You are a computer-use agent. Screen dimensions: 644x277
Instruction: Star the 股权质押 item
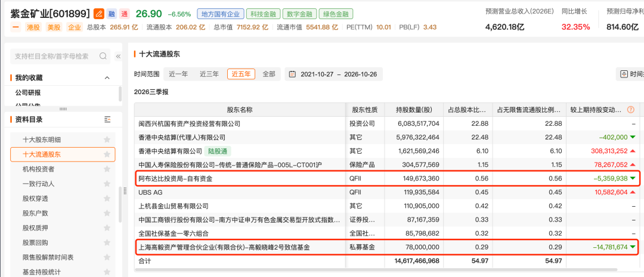click(107, 228)
